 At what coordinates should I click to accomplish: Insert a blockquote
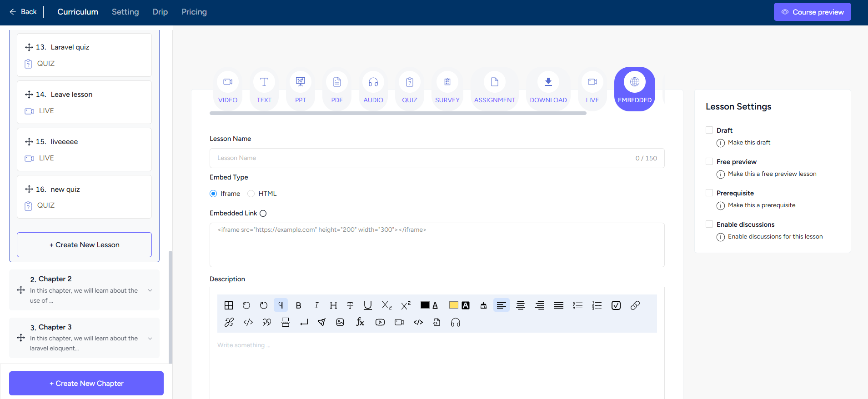click(267, 322)
